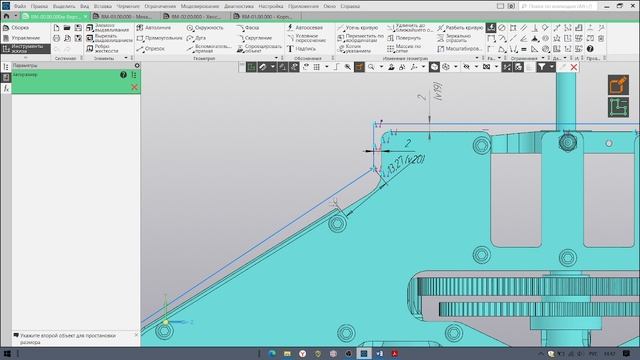
Task: Select the Вспомогательная прямая tool
Action: (209, 49)
